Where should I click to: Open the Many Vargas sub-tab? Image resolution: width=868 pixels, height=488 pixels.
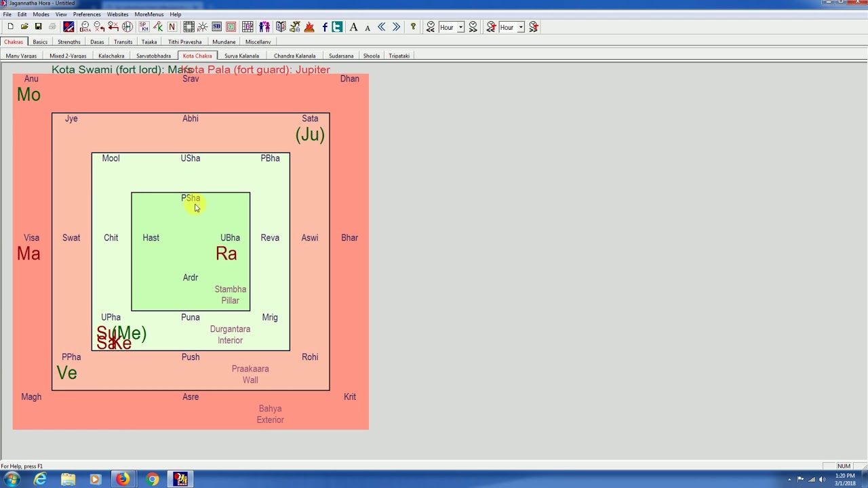21,56
